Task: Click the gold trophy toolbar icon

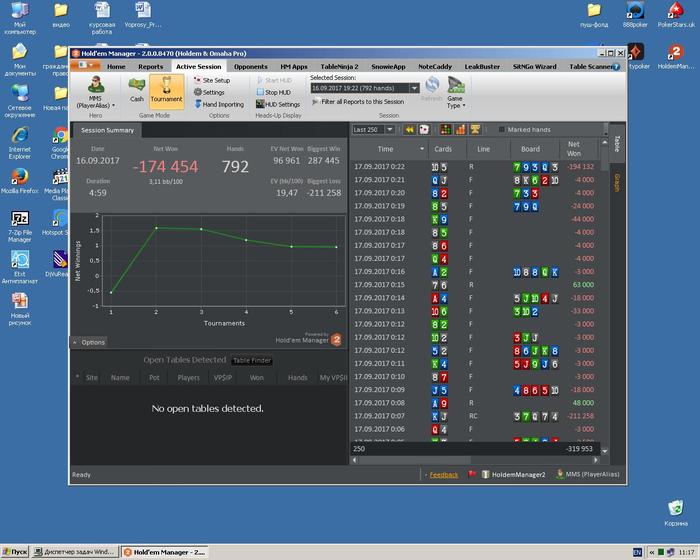Action: tap(475, 130)
